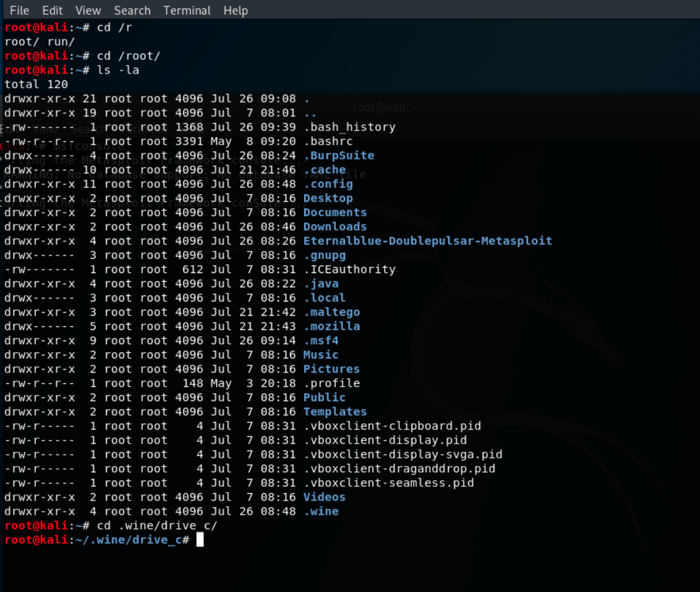Open the Help menu
The image size is (700, 592).
point(235,11)
